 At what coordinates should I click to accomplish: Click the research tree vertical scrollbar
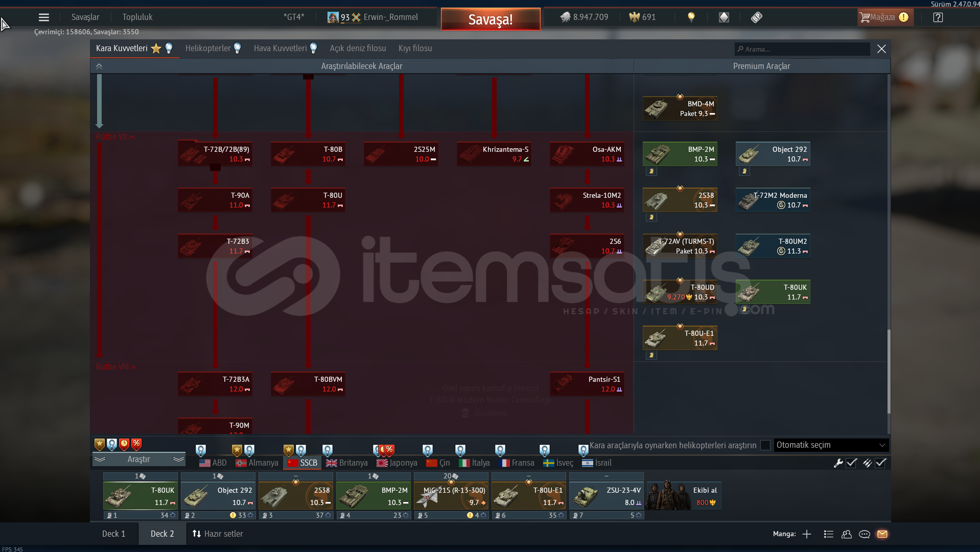(x=889, y=372)
